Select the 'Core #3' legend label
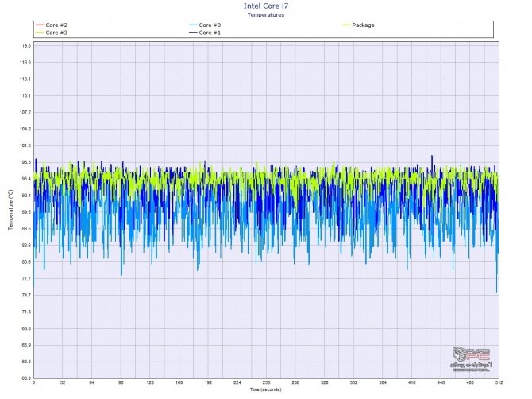This screenshot has height=399, width=532. [56, 33]
